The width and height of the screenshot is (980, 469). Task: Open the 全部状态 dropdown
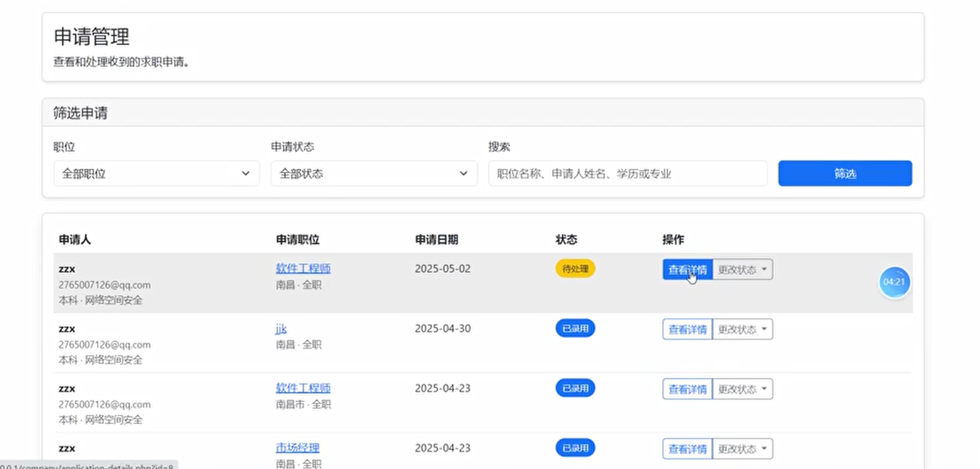coord(373,173)
